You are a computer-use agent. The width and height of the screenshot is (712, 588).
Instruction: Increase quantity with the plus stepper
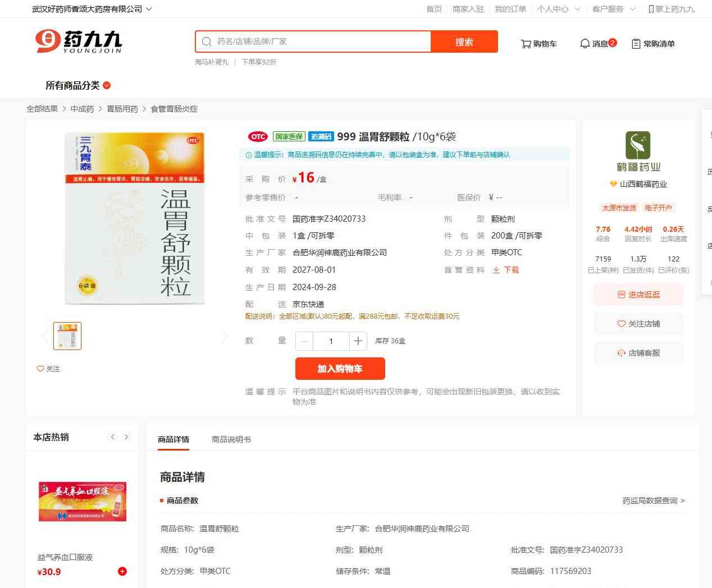[358, 341]
